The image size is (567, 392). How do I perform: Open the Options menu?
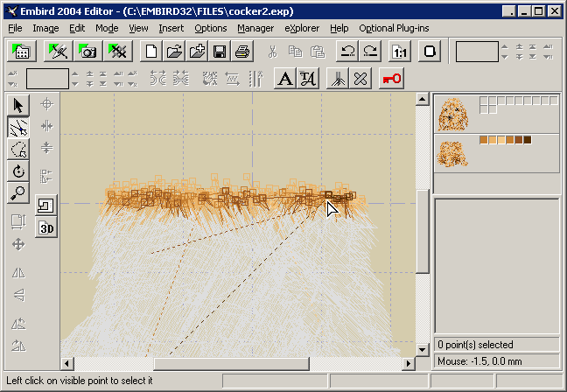point(211,28)
